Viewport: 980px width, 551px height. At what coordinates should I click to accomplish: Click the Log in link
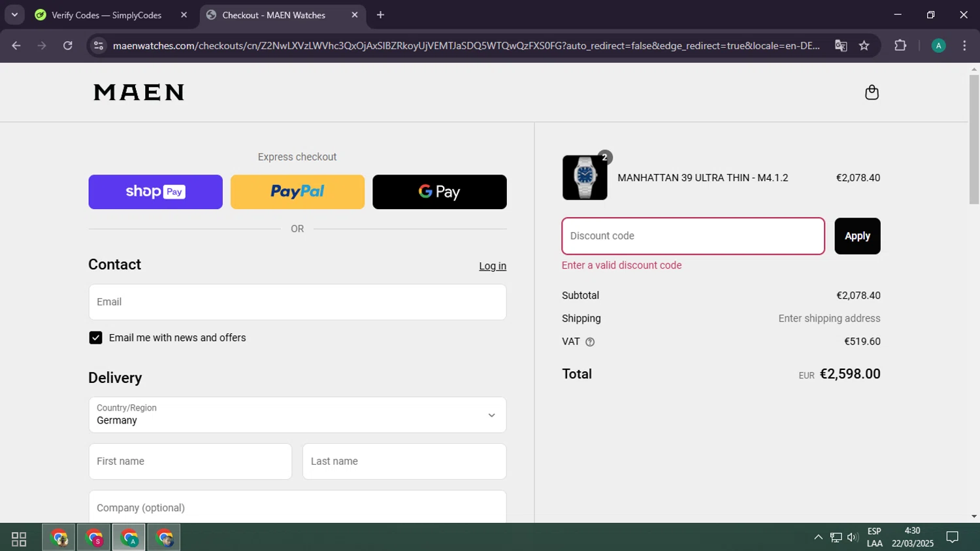(493, 266)
